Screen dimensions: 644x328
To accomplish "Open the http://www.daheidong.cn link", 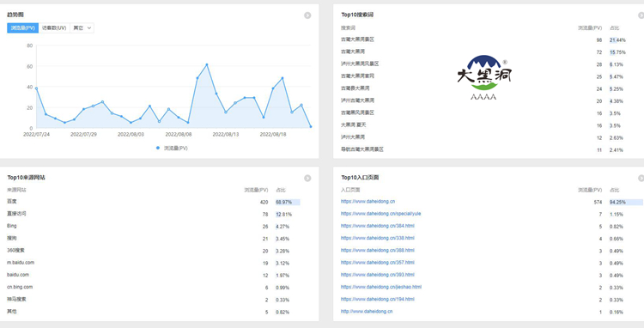I will click(367, 312).
